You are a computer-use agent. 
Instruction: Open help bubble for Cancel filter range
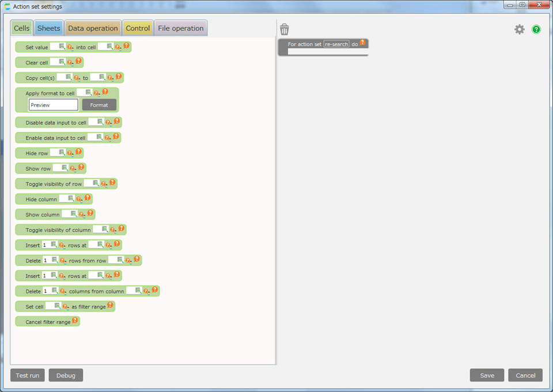[75, 320]
